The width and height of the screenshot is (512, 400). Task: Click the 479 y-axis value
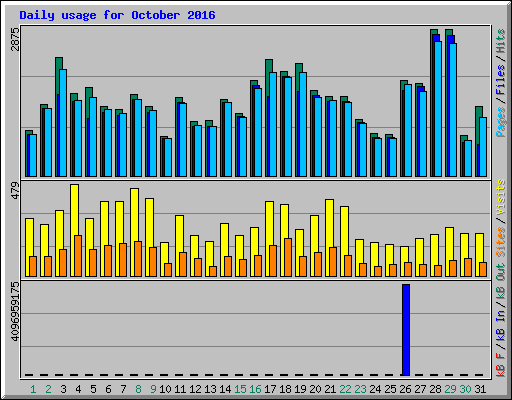(x=15, y=191)
